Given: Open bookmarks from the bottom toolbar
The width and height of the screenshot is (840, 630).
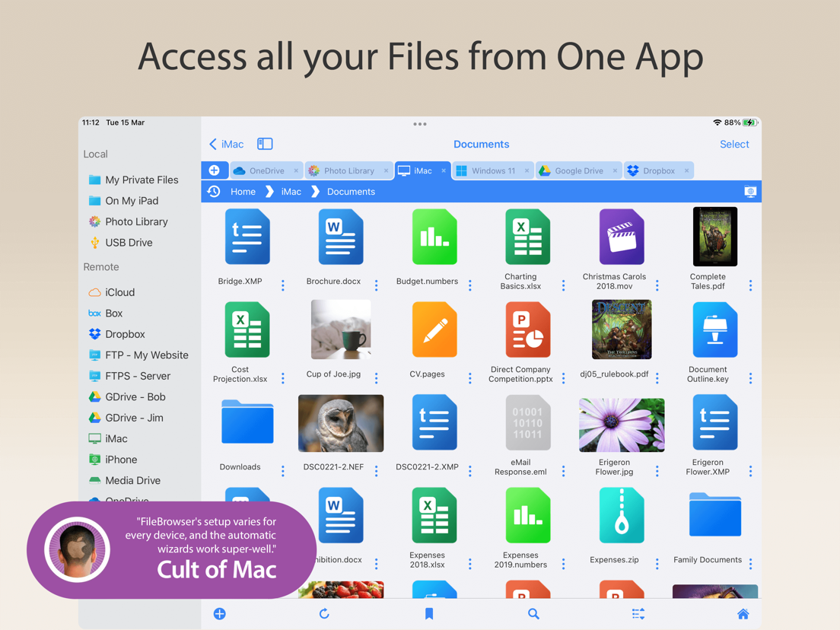Looking at the screenshot, I should pos(429,613).
